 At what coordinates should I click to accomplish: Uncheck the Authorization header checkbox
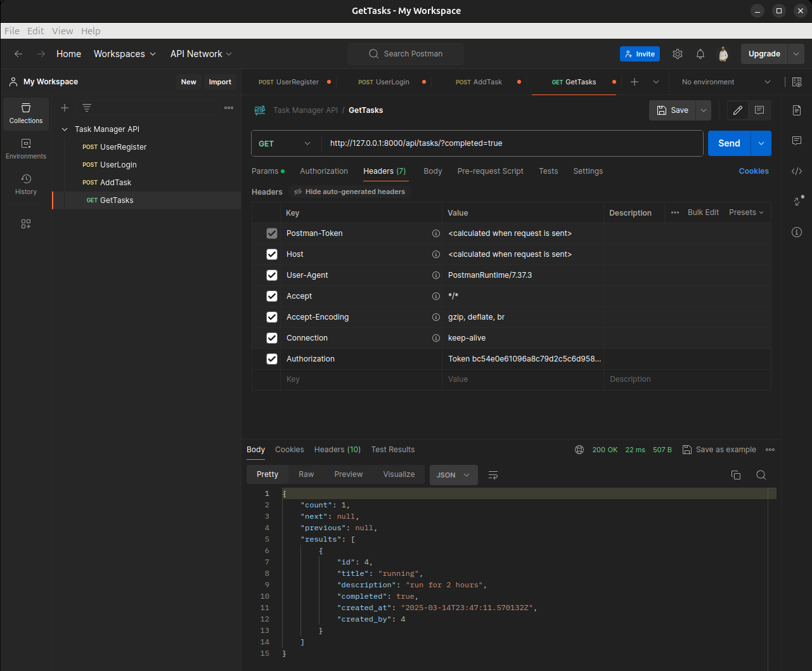click(272, 359)
